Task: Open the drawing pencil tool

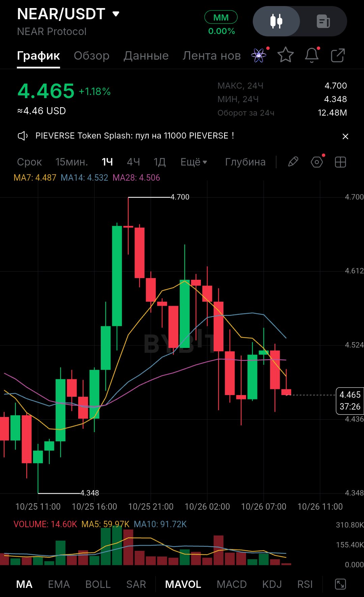Action: 293,162
